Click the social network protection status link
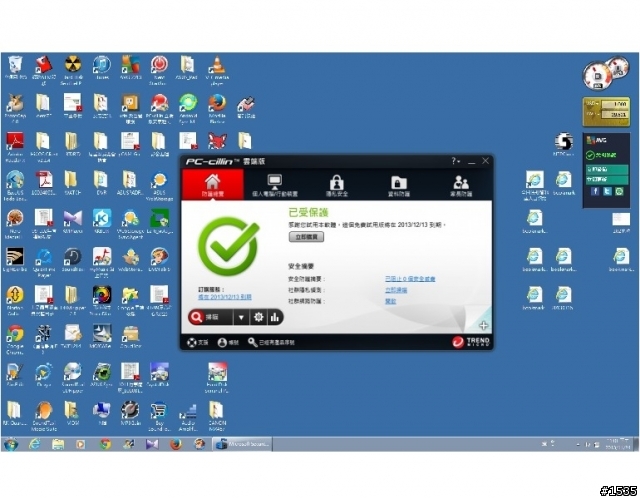The height and width of the screenshot is (499, 640). tap(390, 301)
